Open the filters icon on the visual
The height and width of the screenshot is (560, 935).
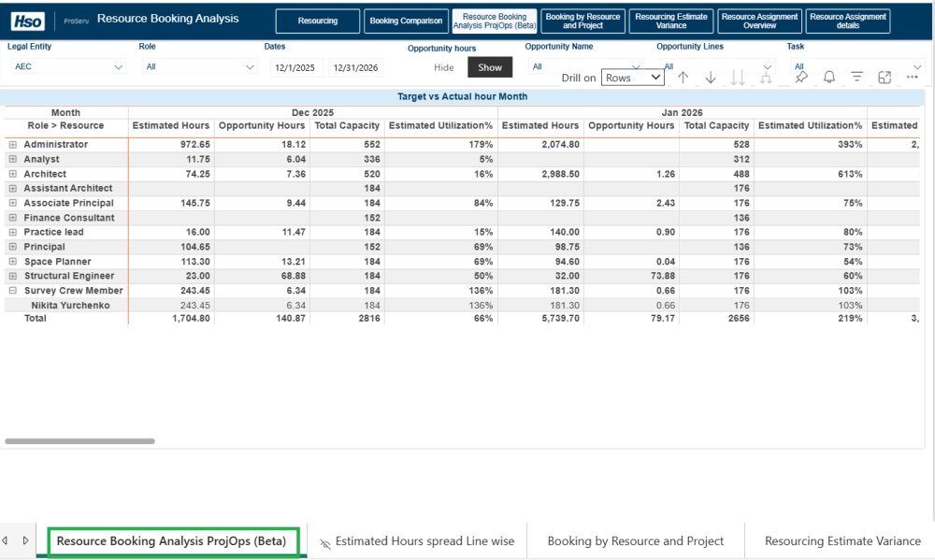(856, 78)
